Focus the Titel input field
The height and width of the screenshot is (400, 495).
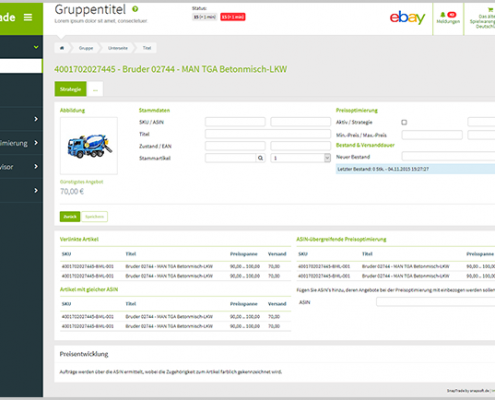click(268, 134)
